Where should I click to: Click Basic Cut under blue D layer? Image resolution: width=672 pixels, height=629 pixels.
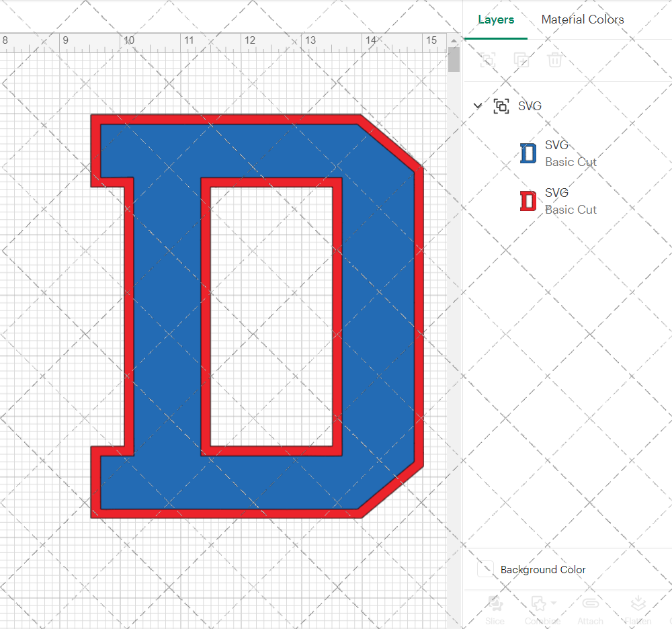[x=571, y=162]
